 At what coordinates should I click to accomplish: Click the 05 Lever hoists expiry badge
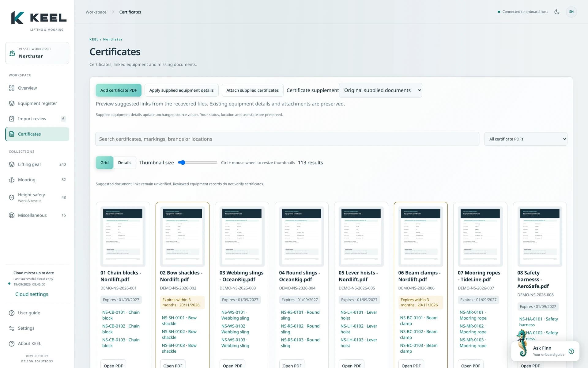tap(359, 300)
